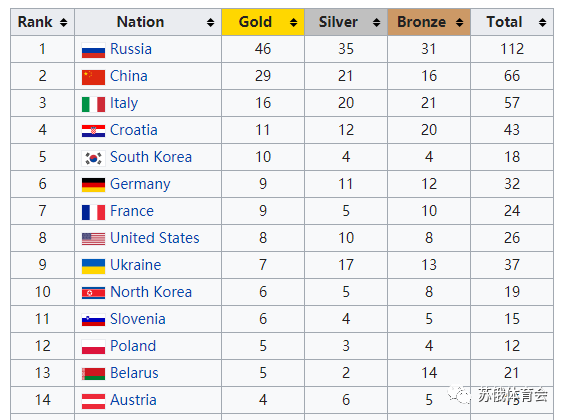
Task: Sort table by Rank column arrows
Action: (x=63, y=22)
